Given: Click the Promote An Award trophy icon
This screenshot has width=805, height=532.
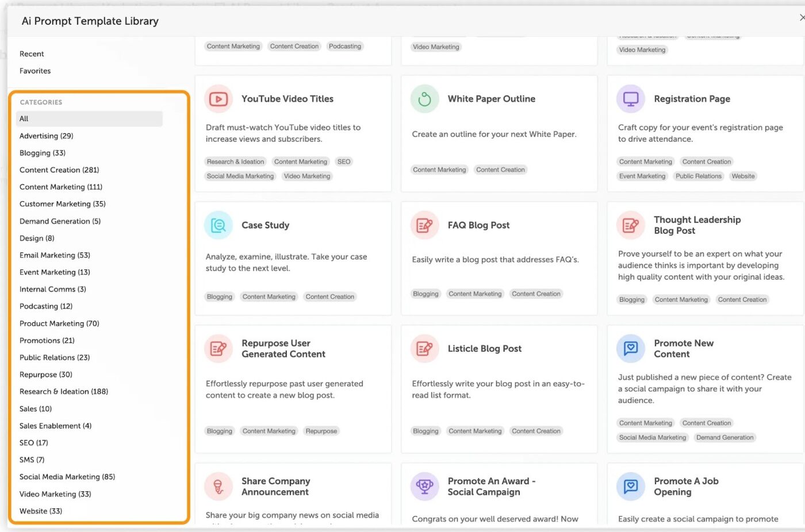Looking at the screenshot, I should 424,486.
